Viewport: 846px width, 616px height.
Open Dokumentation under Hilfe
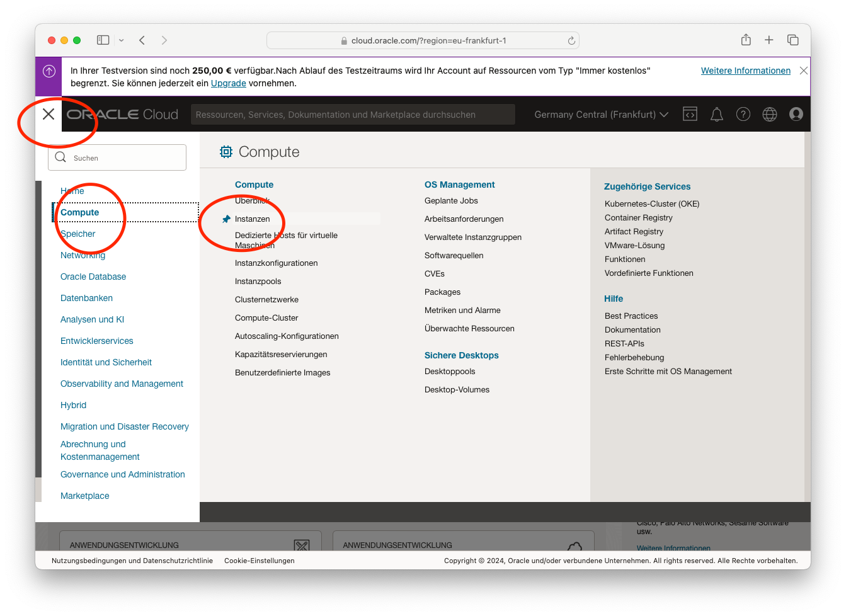tap(632, 330)
